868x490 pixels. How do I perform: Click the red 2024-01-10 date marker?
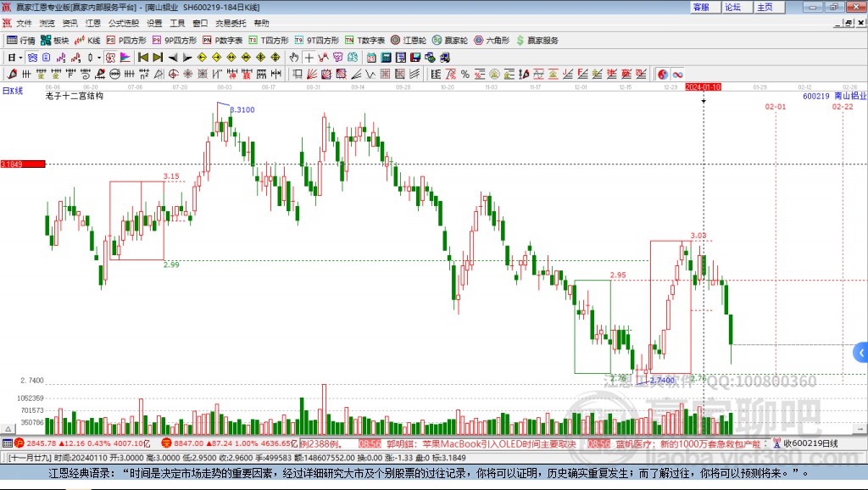703,87
